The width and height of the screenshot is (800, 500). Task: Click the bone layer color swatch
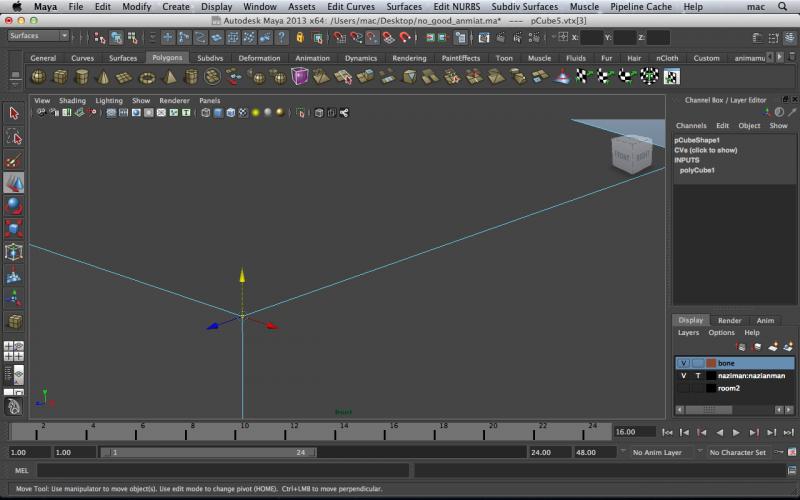(x=711, y=363)
